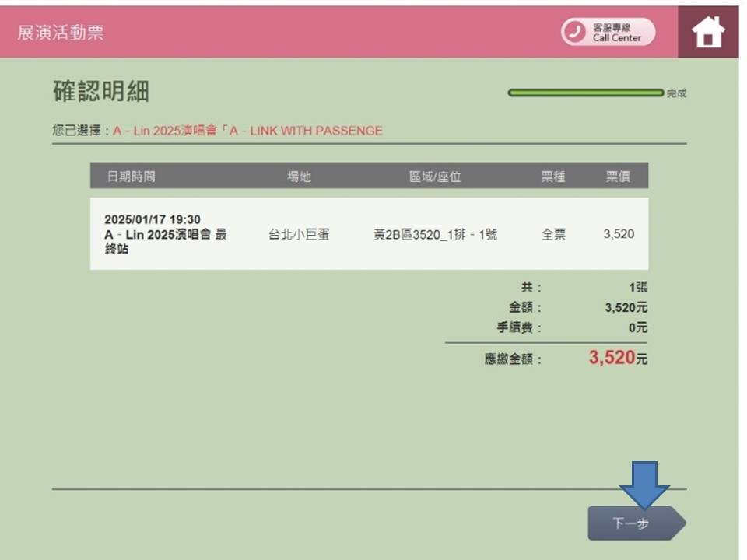Click the 3,520元 value beside 金額
The height and width of the screenshot is (560, 747).
point(626,307)
